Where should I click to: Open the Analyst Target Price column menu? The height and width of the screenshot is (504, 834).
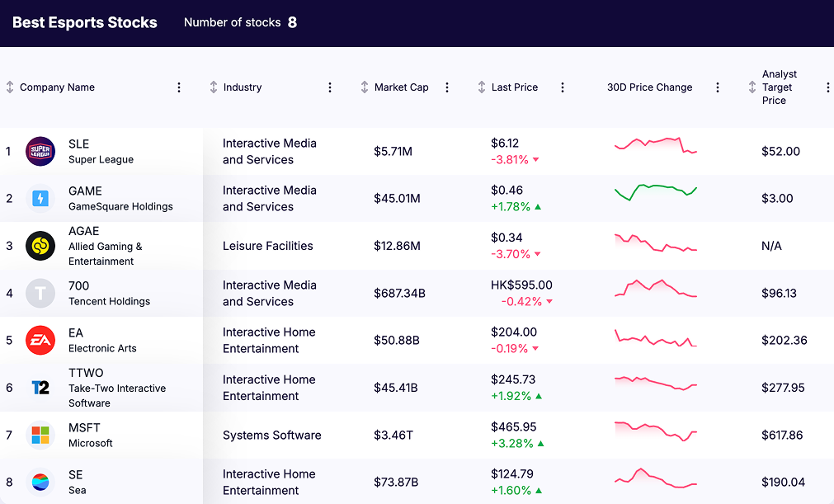click(827, 87)
